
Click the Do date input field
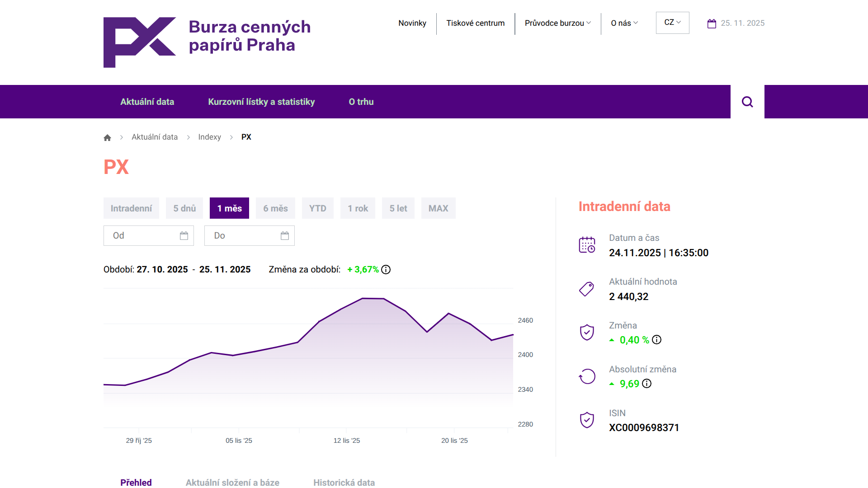coord(250,235)
